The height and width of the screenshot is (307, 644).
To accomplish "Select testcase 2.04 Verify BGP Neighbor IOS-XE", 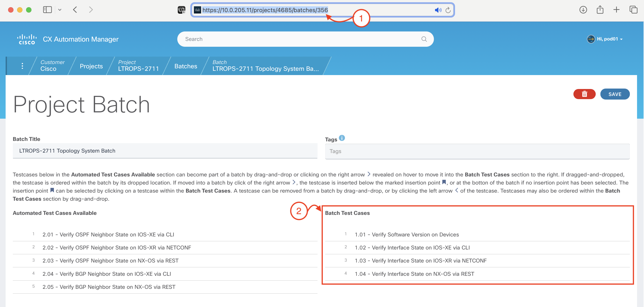I will (x=107, y=274).
